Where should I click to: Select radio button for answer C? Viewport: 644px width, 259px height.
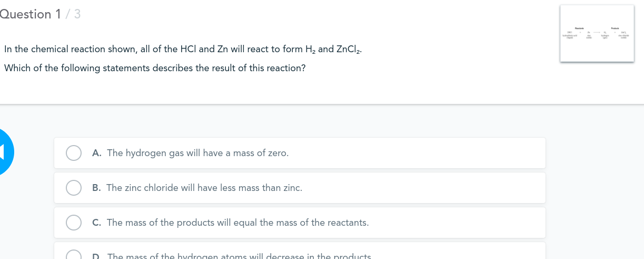(74, 223)
